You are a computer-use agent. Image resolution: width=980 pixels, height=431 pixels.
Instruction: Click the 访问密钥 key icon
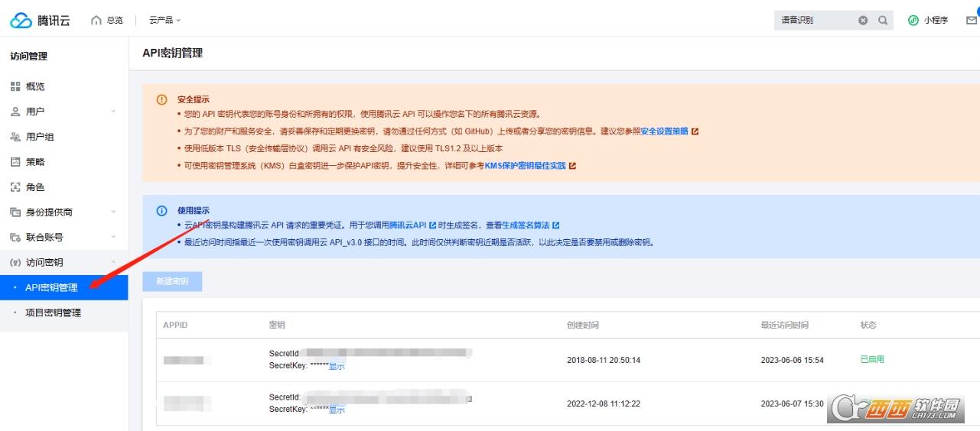pos(15,262)
